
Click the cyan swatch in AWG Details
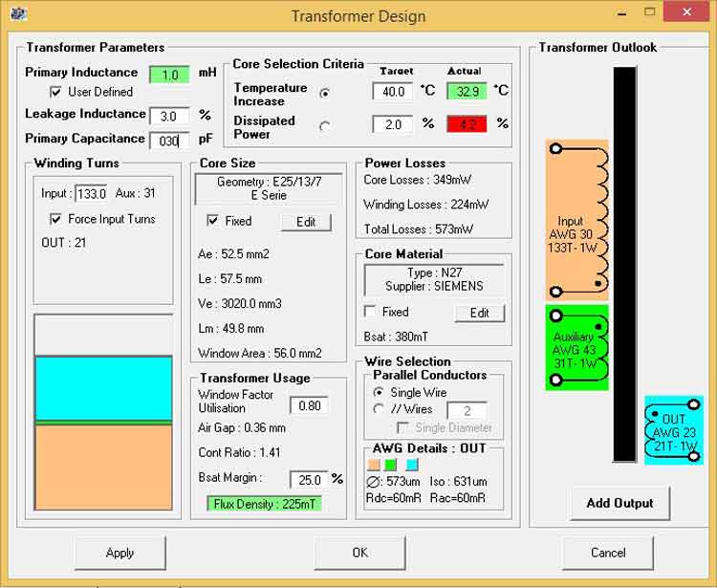(412, 465)
